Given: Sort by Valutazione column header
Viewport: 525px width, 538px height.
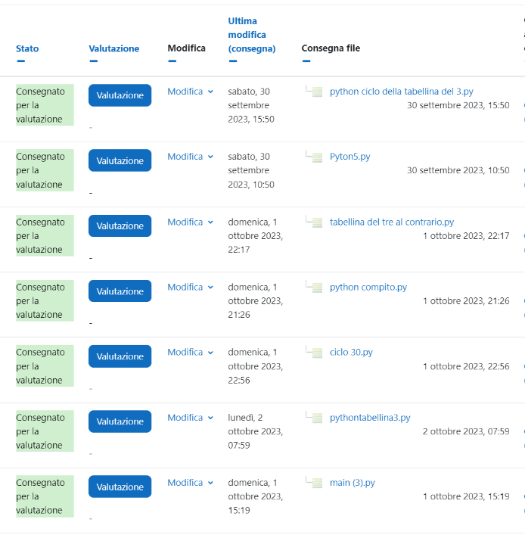Looking at the screenshot, I should click(x=114, y=49).
